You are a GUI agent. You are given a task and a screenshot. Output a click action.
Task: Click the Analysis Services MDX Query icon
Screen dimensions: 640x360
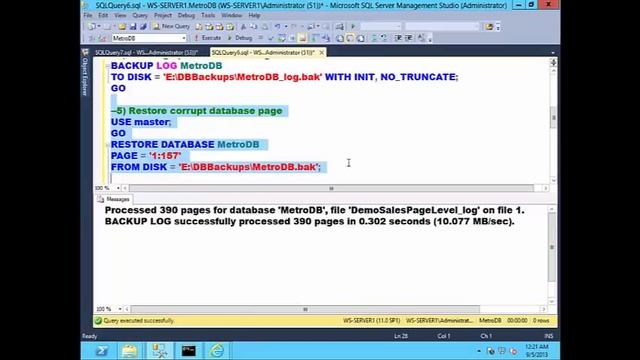209,27
